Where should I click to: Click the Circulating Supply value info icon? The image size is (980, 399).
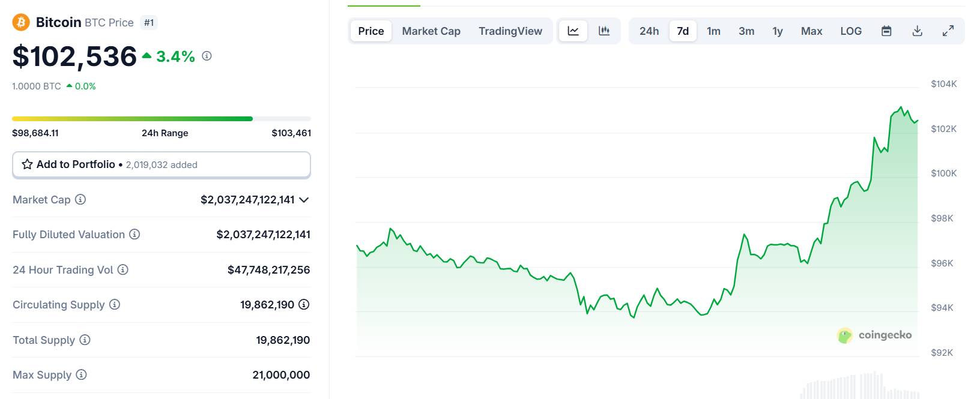pyautogui.click(x=304, y=304)
